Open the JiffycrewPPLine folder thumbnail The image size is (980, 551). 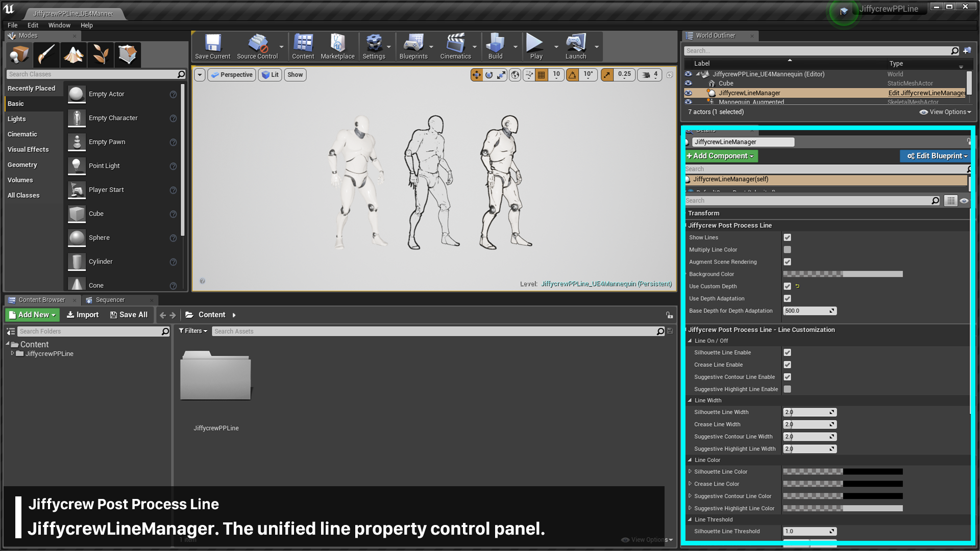click(x=216, y=376)
